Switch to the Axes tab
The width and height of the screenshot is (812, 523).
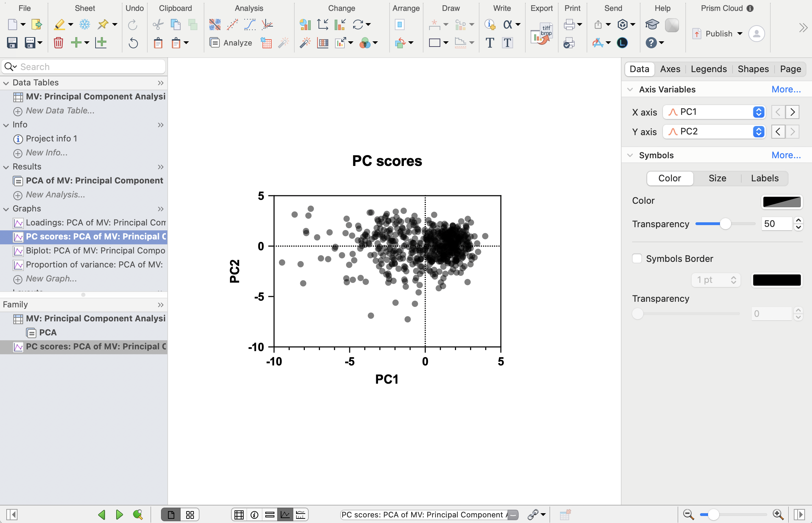coord(670,69)
